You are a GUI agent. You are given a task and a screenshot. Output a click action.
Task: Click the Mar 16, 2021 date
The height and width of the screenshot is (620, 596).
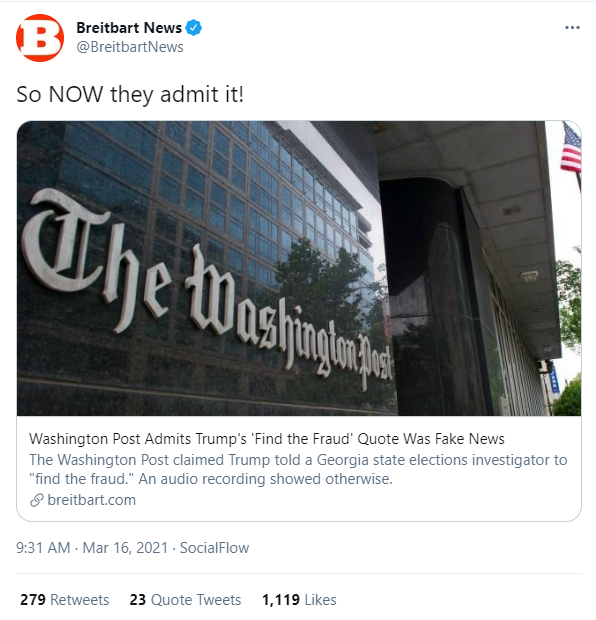(x=125, y=548)
